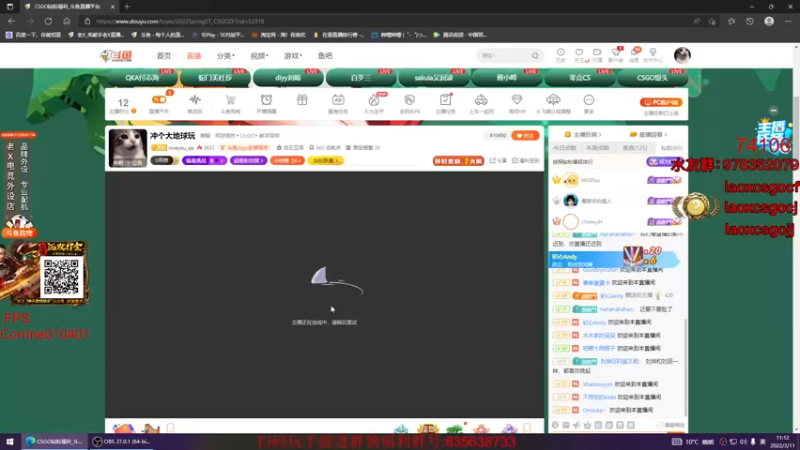Open the purple 福星挑战 pill
Screen dimensions: 800x450
point(204,161)
